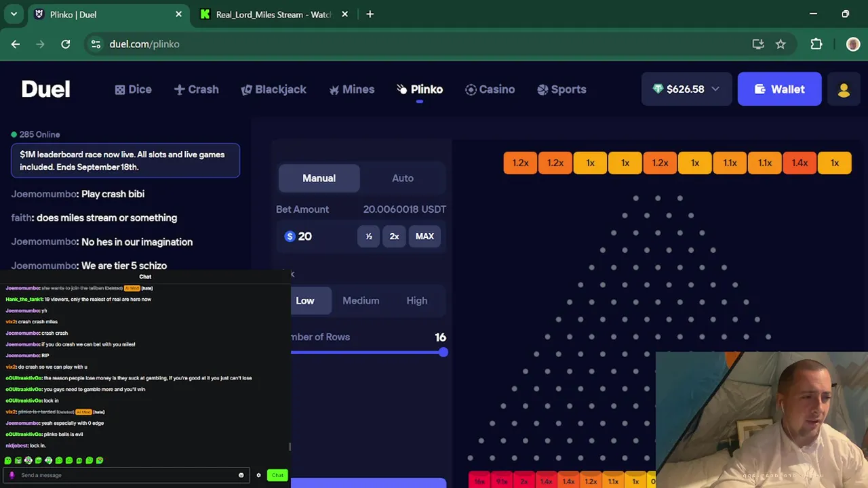This screenshot has width=868, height=488.
Task: Switch to Auto betting mode
Action: coord(403,178)
